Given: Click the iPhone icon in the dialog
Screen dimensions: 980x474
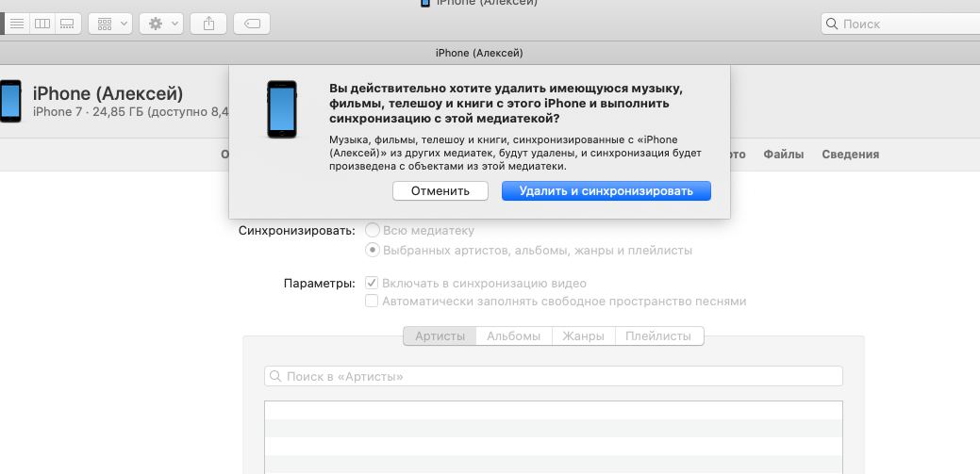Looking at the screenshot, I should coord(282,109).
